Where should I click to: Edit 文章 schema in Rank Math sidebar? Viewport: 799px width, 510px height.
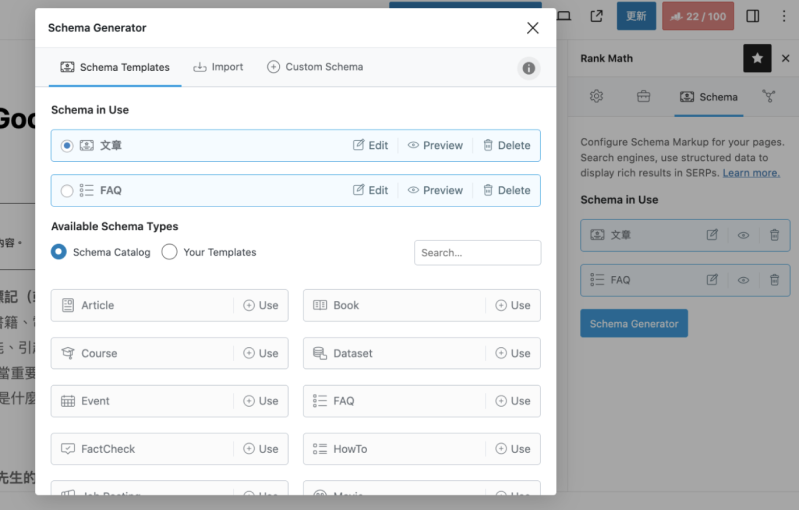point(712,235)
